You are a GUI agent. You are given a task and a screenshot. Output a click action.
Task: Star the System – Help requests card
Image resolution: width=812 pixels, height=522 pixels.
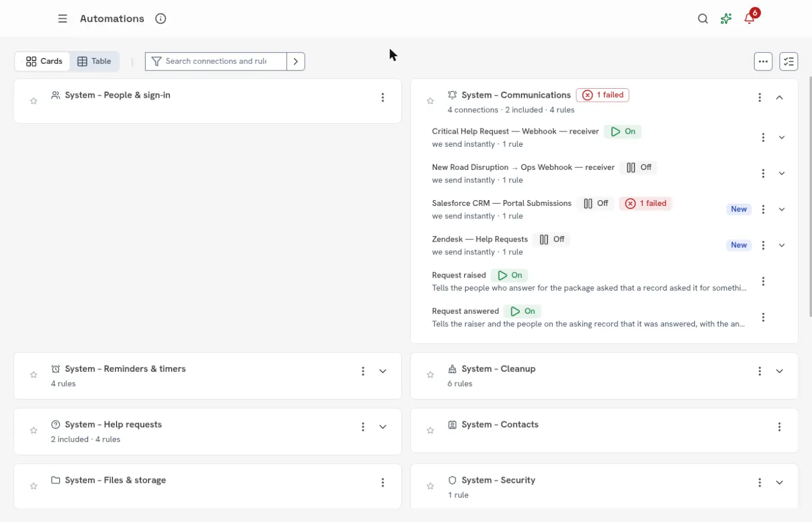(x=34, y=430)
